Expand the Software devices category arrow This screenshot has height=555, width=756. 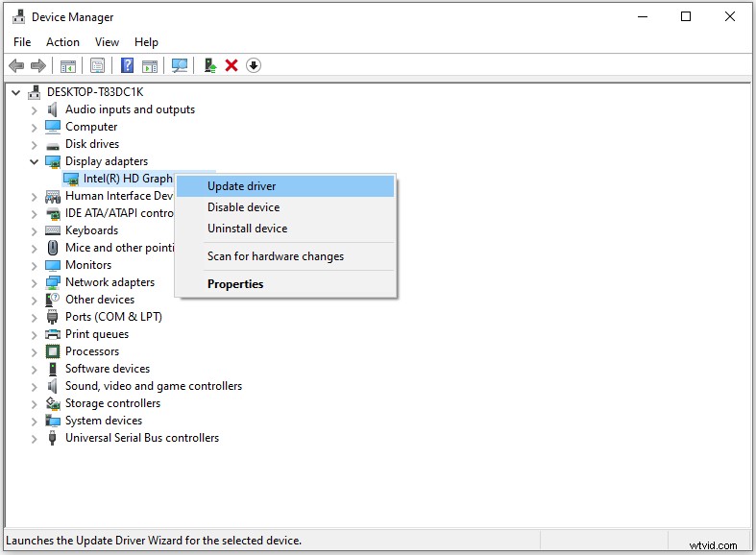click(34, 370)
